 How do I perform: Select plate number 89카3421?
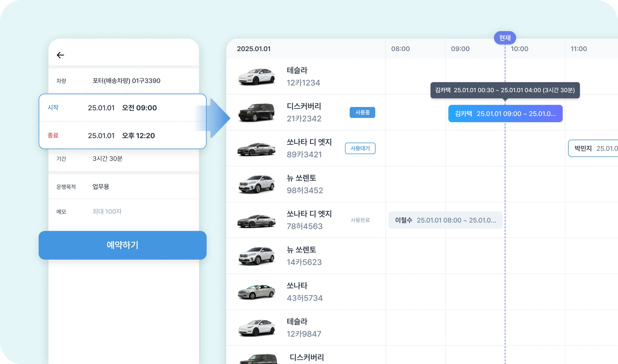pyautogui.click(x=304, y=154)
